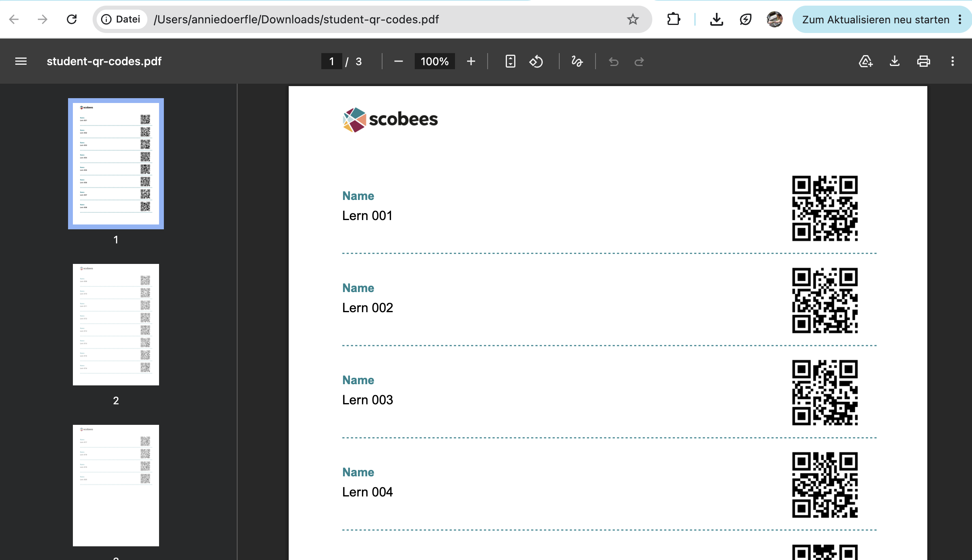
Task: Save the PDF to Google Drive
Action: point(865,61)
